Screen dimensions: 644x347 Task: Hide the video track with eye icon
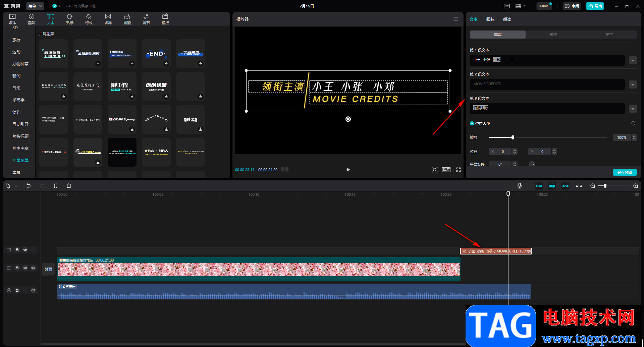pyautogui.click(x=25, y=268)
